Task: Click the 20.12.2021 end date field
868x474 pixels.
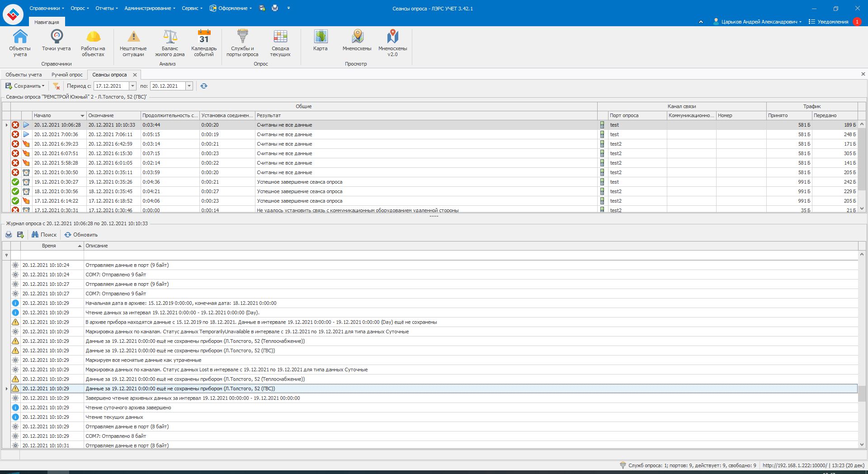Action: click(x=168, y=86)
